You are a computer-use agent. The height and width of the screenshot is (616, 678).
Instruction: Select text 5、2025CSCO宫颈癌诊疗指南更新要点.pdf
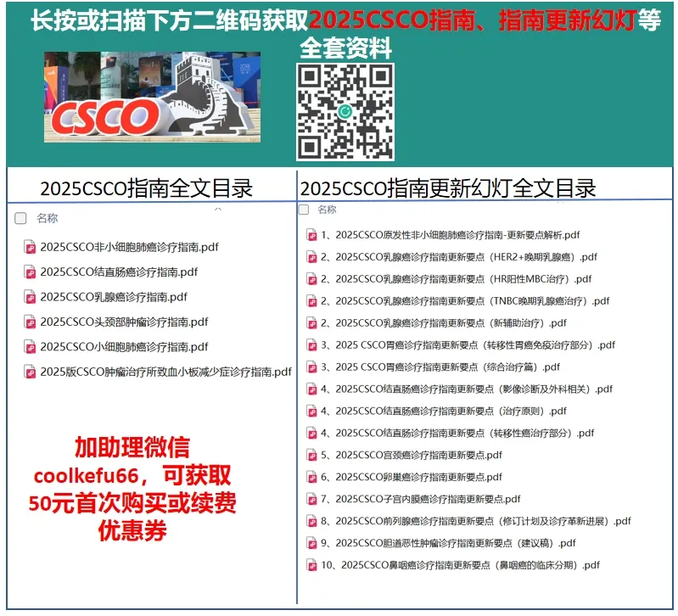[x=412, y=455]
